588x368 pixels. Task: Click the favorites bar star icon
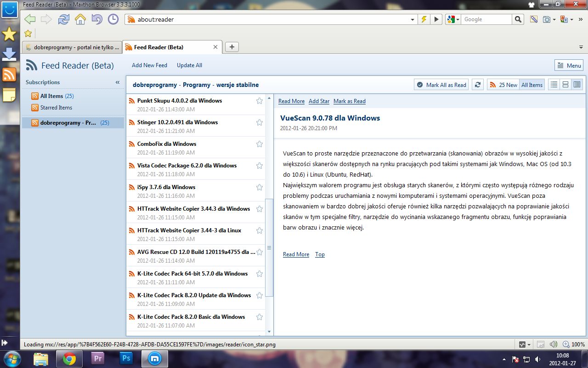click(28, 34)
